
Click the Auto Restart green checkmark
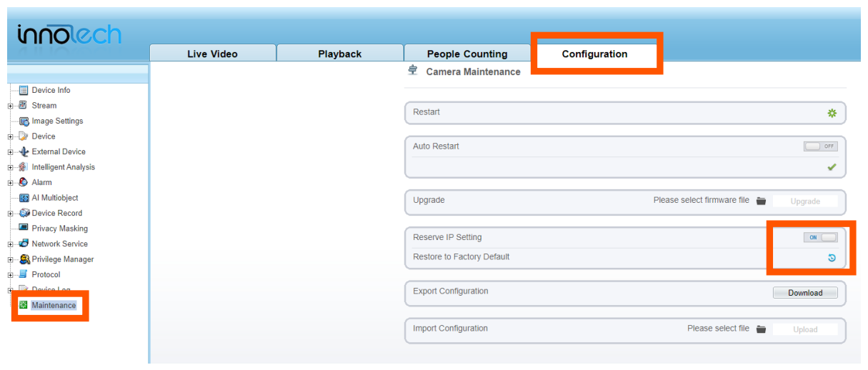[x=832, y=167]
